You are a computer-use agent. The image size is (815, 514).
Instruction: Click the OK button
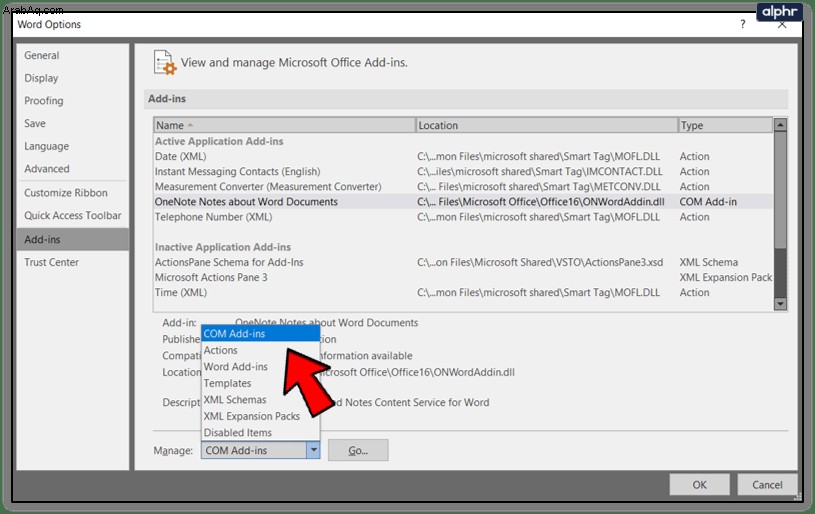pos(699,484)
